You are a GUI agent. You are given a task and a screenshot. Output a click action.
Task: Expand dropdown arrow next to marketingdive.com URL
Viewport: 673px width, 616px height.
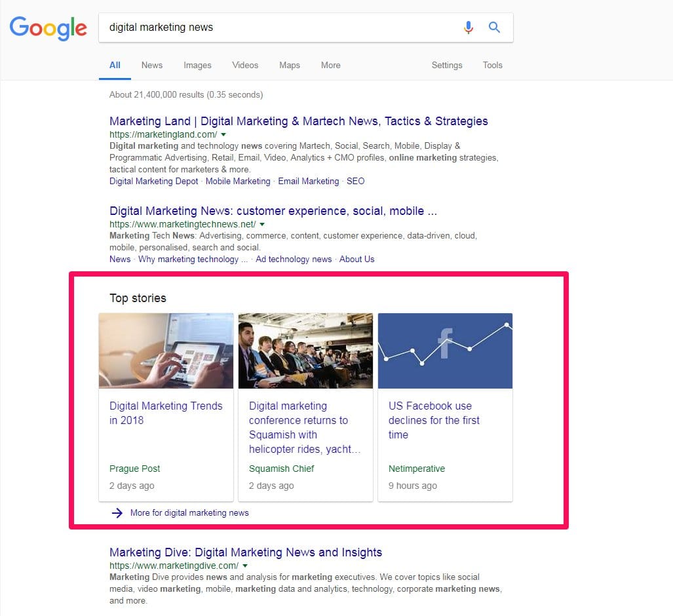point(245,566)
